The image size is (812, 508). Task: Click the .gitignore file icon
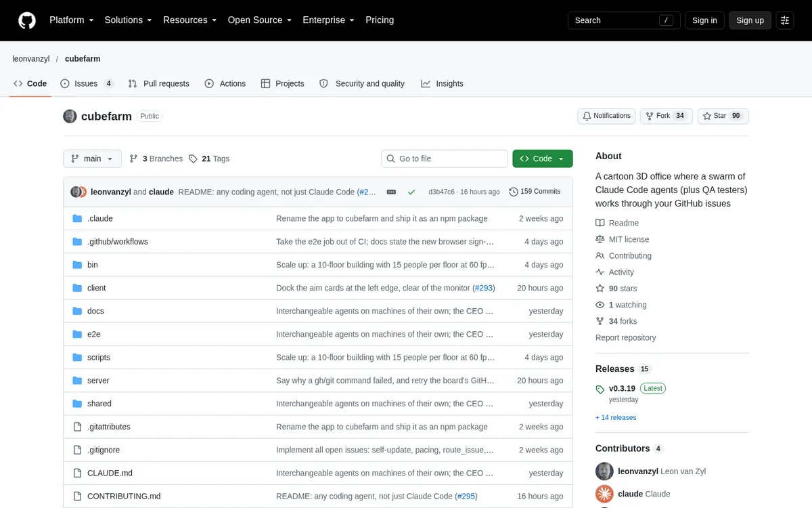click(x=77, y=450)
